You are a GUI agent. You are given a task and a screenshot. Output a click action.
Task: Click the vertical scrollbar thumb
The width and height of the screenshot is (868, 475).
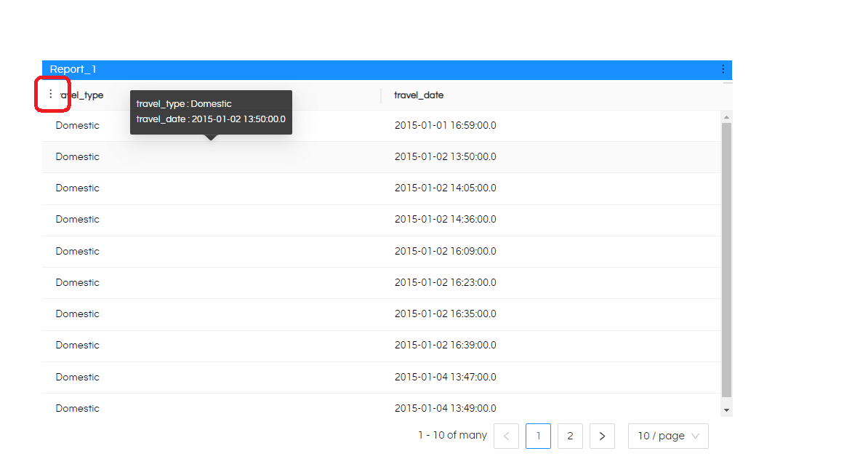point(726,260)
